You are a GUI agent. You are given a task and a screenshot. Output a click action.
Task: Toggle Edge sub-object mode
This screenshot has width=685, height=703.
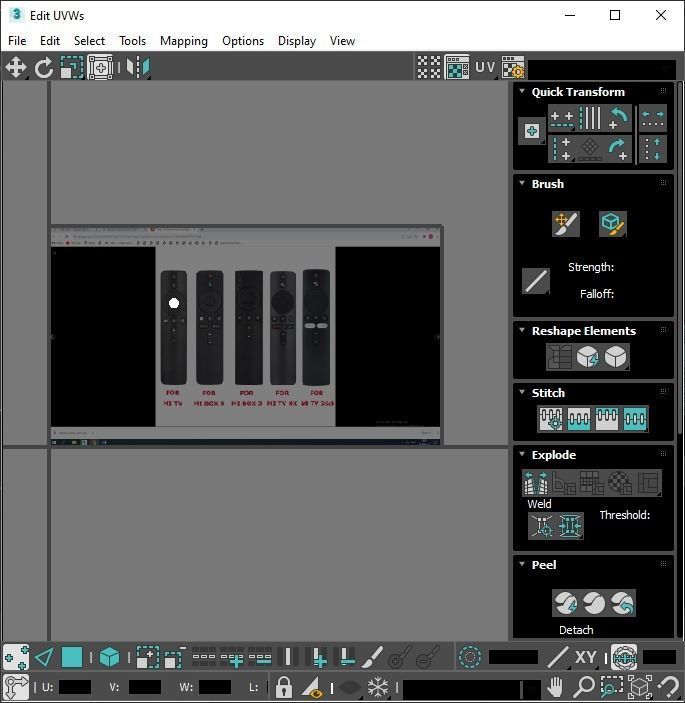[x=44, y=658]
